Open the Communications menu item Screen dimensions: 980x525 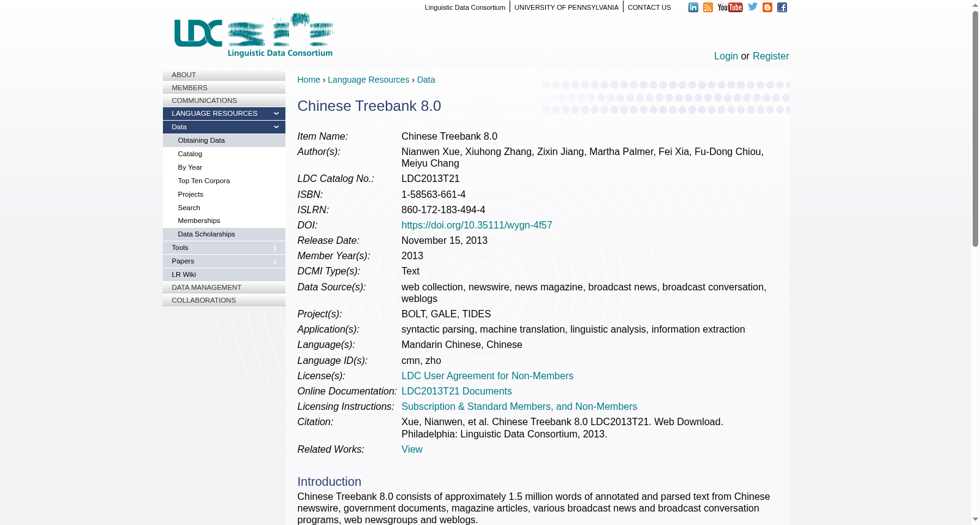[x=224, y=100]
